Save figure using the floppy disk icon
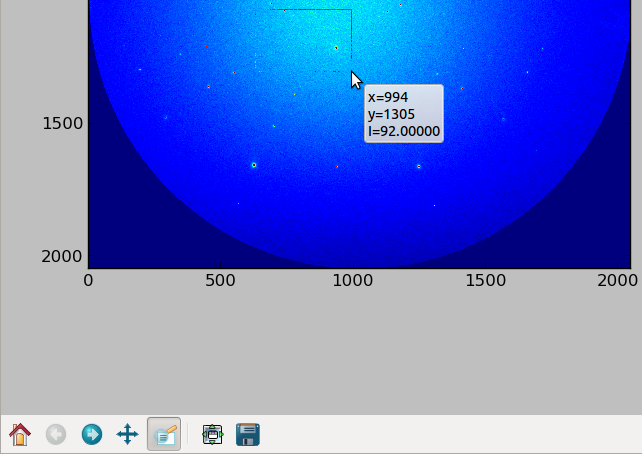The image size is (642, 454). [x=248, y=434]
